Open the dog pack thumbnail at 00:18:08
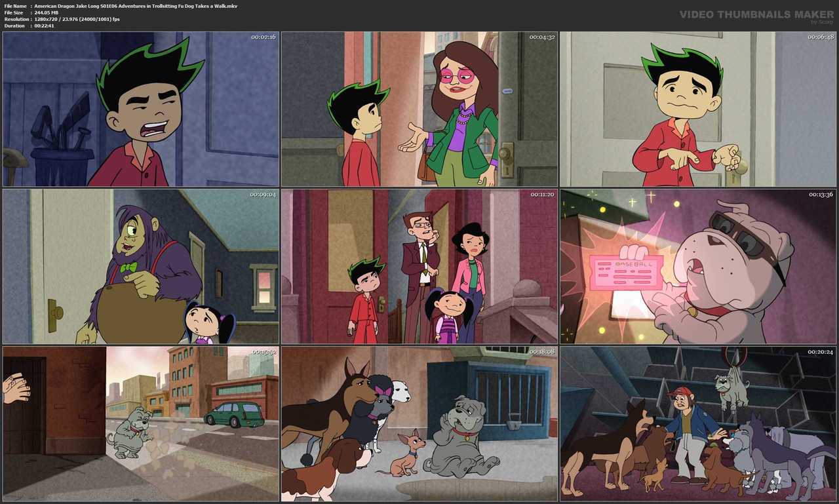 tap(419, 424)
